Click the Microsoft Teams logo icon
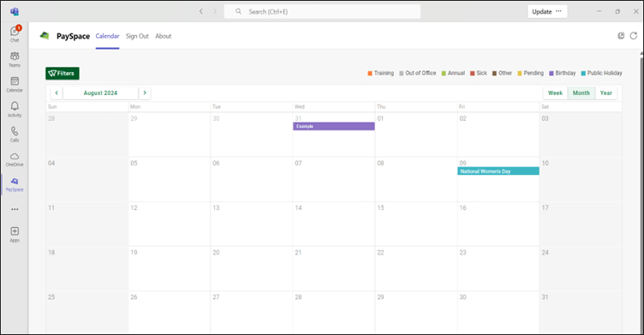The image size is (644, 335). point(15,11)
